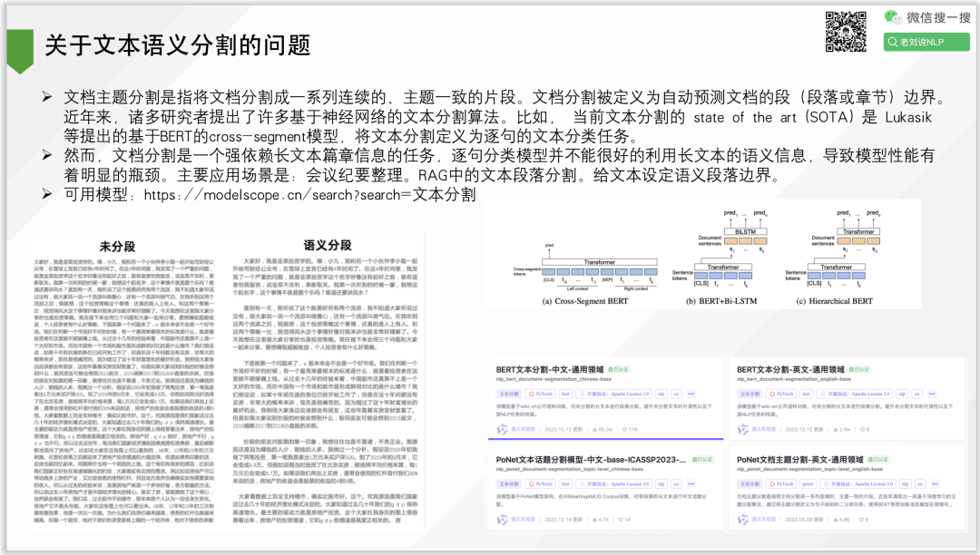Click the 已认证 badge on PoNet中文 card
Image resolution: width=980 pixels, height=555 pixels.
coord(703,460)
